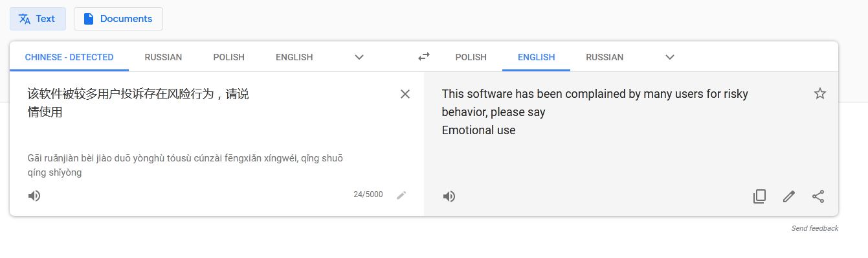The width and height of the screenshot is (868, 258).
Task: Choose English as the source language
Action: (x=295, y=57)
